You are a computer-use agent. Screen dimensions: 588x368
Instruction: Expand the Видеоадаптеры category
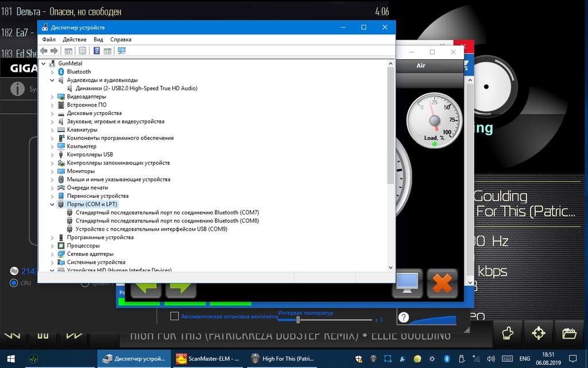point(52,97)
